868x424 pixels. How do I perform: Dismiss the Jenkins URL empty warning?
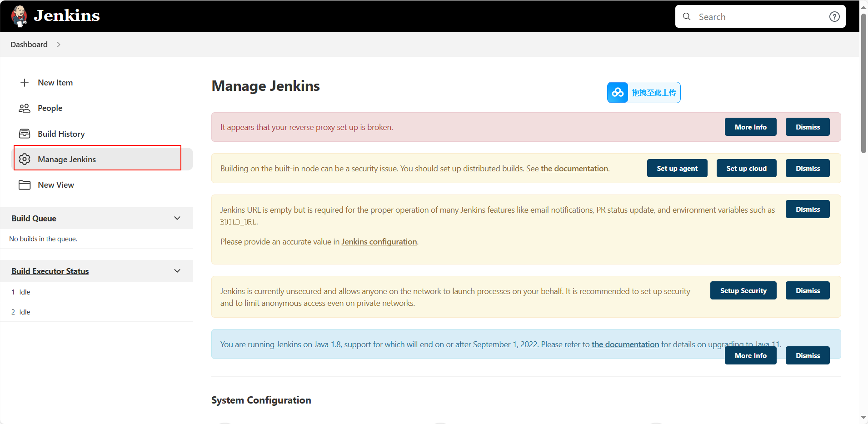[x=808, y=209]
